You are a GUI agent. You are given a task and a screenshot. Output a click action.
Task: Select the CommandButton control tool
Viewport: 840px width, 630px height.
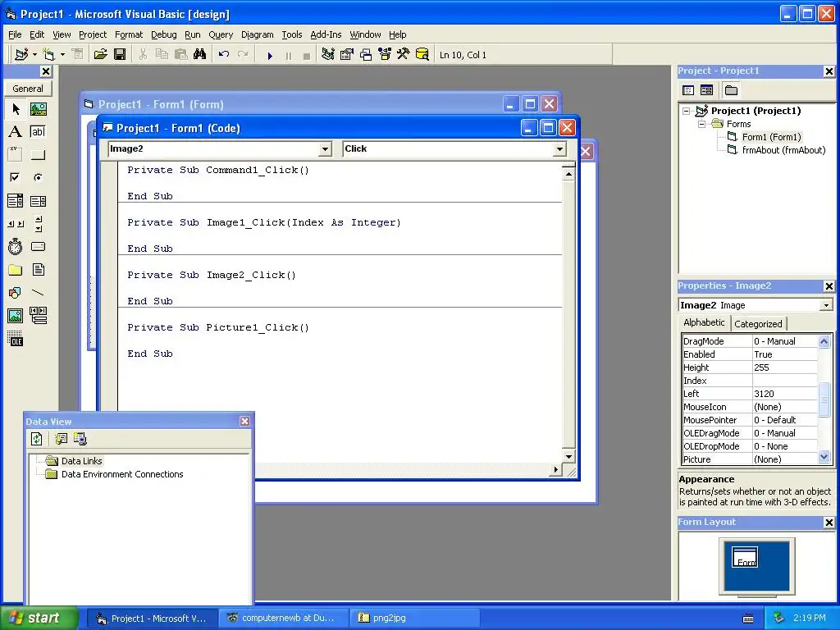coord(38,155)
